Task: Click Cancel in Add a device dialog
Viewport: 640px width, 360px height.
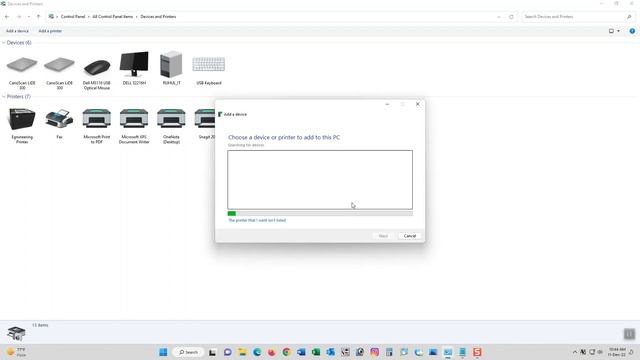Action: pos(410,236)
